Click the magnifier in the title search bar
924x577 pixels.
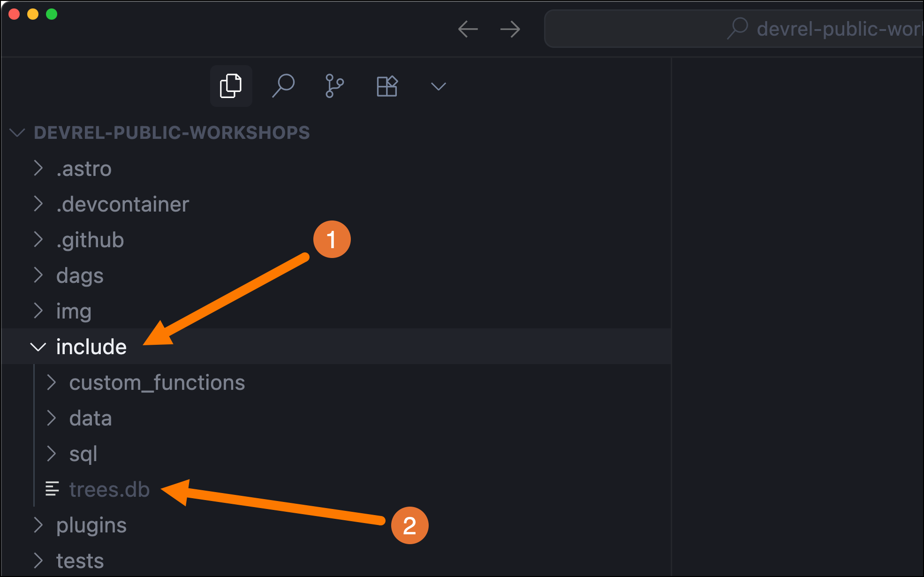tap(737, 27)
